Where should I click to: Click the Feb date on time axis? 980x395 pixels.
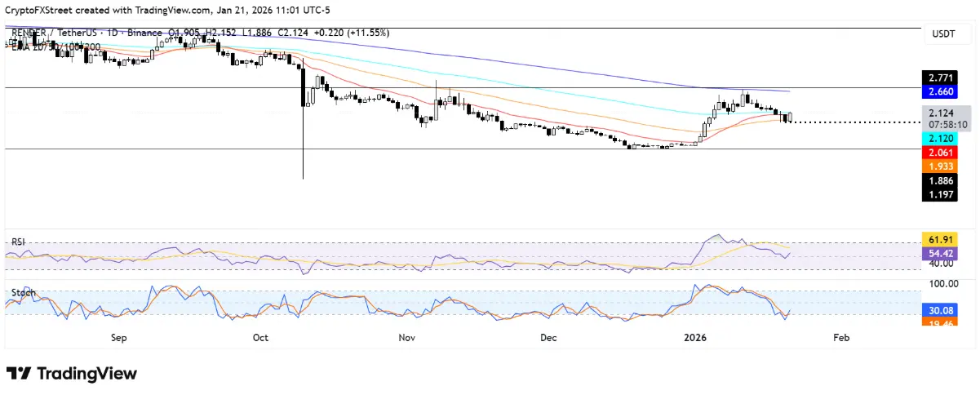click(x=841, y=337)
